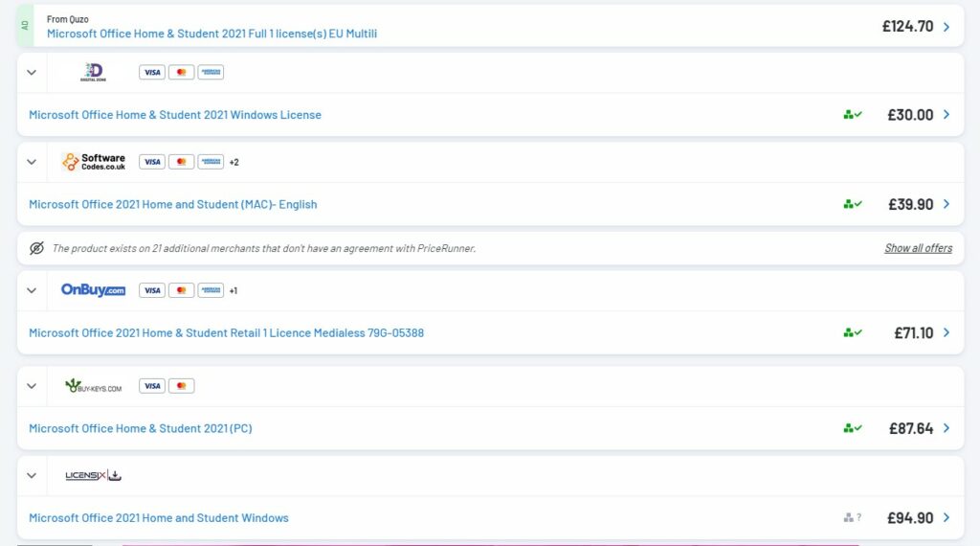Image resolution: width=980 pixels, height=546 pixels.
Task: Click Mastercard icon in OnBuy row
Action: 181,290
